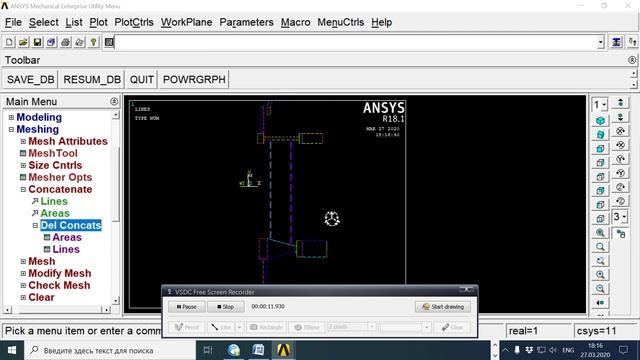Expand the Check Mesh node
This screenshot has height=360, width=640.
pyautogui.click(x=23, y=286)
